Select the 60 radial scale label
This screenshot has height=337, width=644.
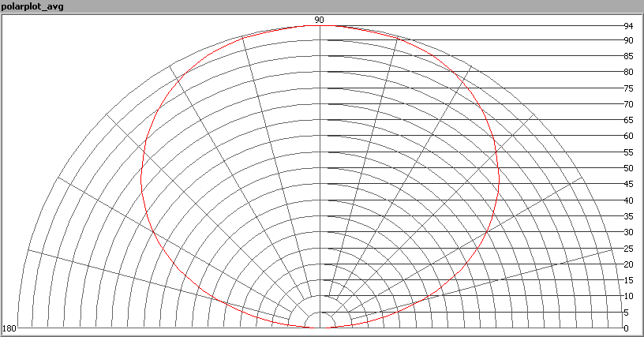click(627, 137)
